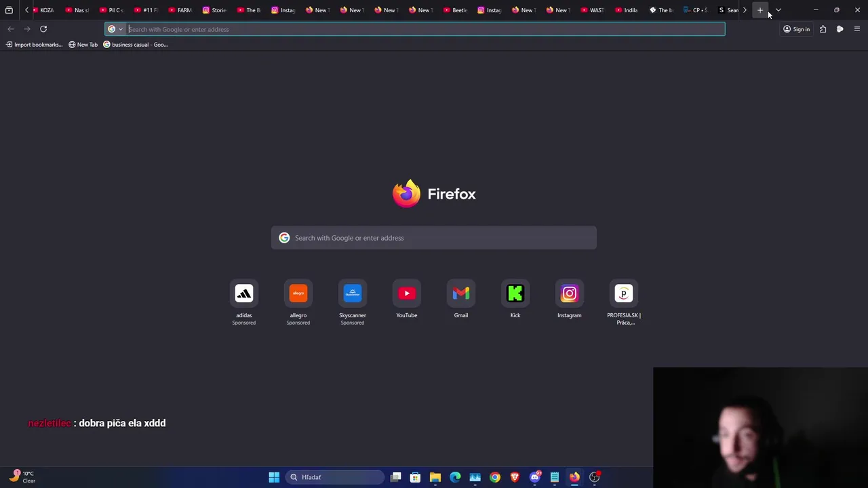Screen dimensions: 868x488
Task: Open the Windows Start menu
Action: [274, 477]
